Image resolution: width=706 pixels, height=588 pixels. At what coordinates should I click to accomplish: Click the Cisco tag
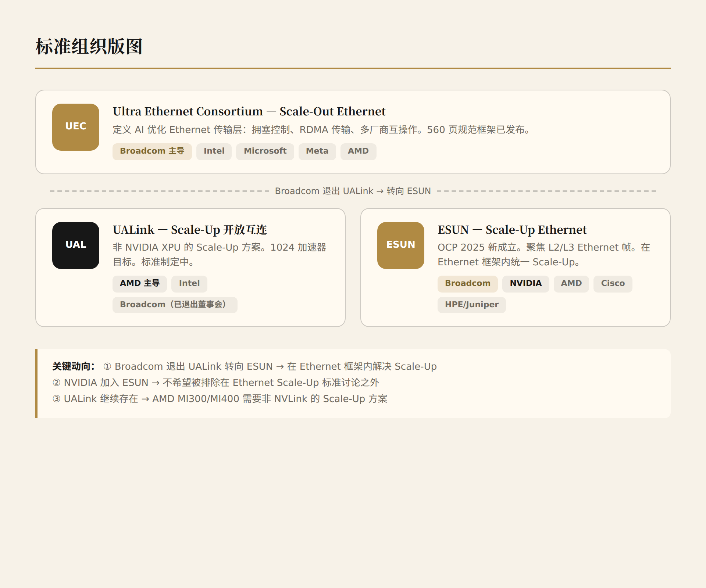613,284
